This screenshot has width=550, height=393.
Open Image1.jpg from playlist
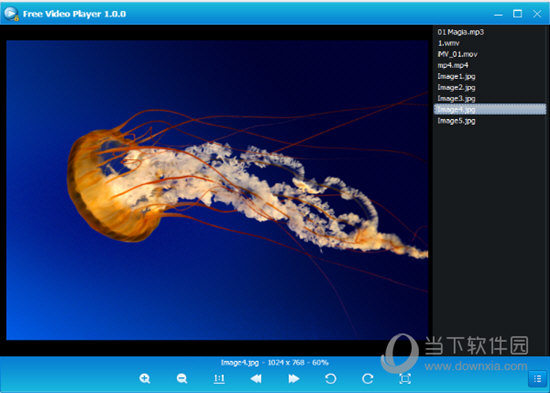pos(490,76)
